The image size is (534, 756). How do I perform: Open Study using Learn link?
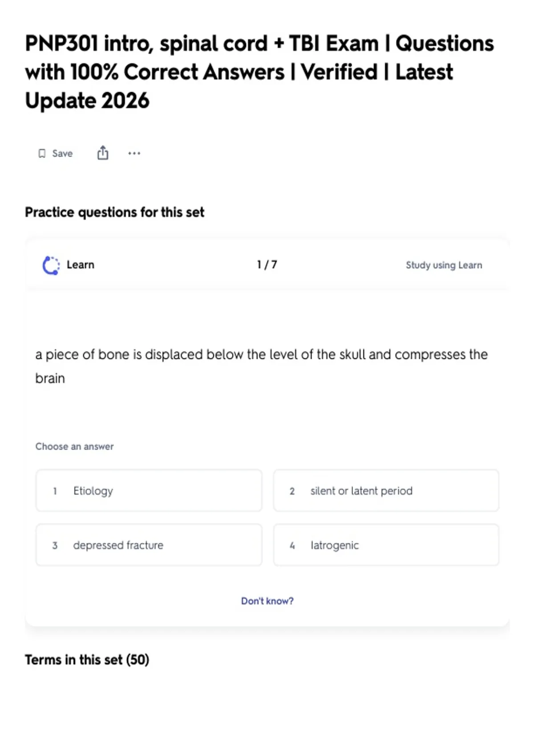click(444, 265)
